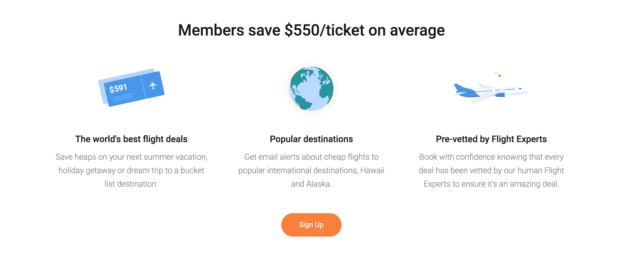Image resolution: width=644 pixels, height=269 pixels.
Task: Click the text 'and Alaska.'
Action: tap(311, 184)
